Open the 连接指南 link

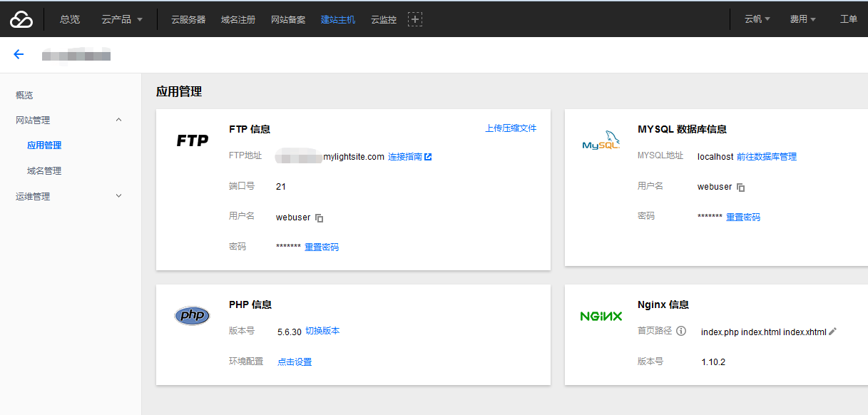[405, 157]
